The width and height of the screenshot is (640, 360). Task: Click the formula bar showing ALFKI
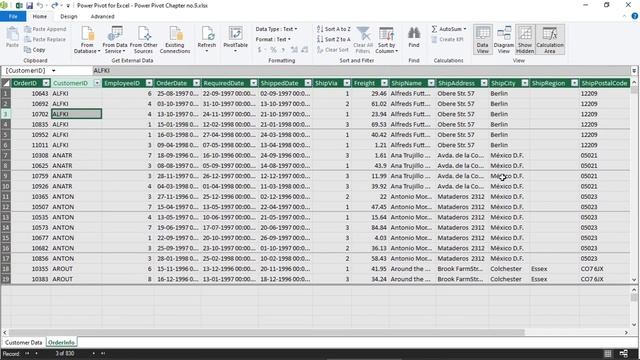coord(361,71)
